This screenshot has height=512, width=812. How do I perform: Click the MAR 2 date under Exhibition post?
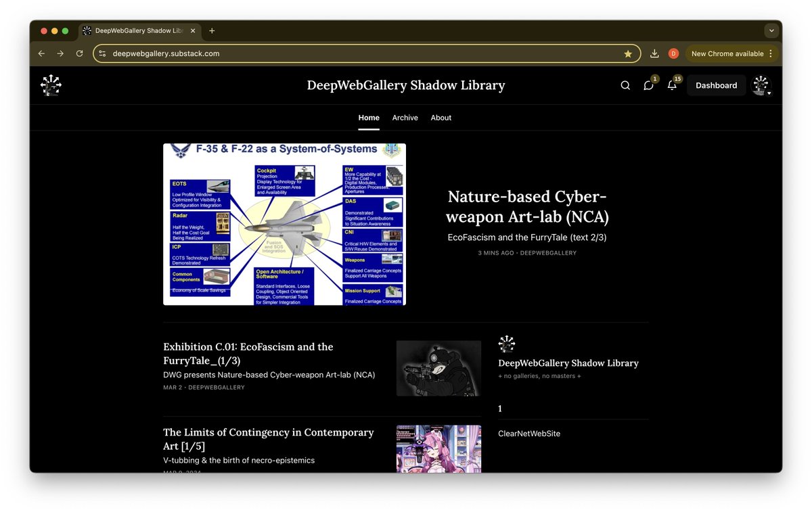click(173, 388)
